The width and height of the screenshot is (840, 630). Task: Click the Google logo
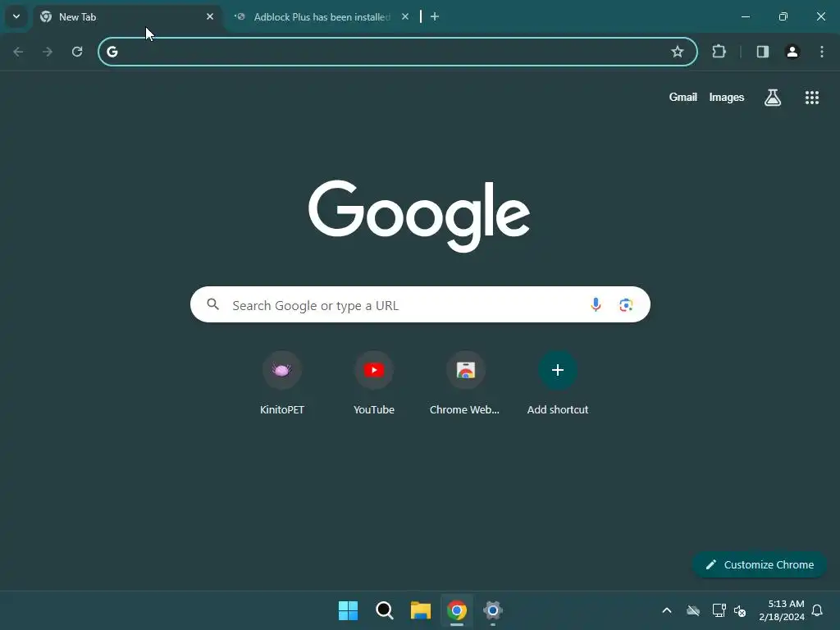point(419,216)
